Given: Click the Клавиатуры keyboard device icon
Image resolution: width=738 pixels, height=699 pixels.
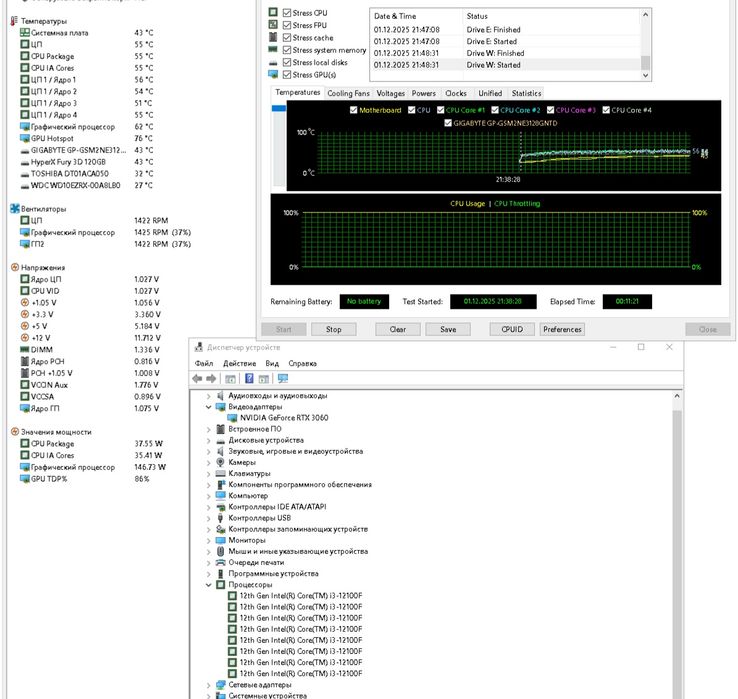Looking at the screenshot, I should tap(220, 474).
